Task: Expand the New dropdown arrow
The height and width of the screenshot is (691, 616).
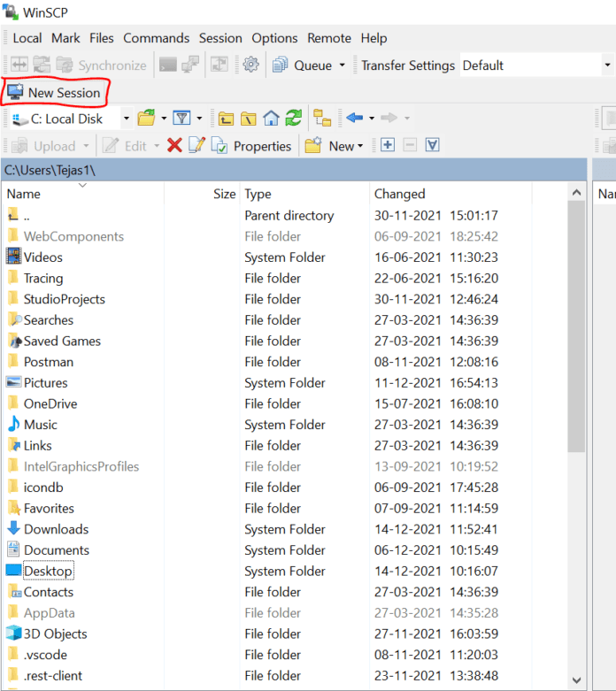Action: point(361,146)
